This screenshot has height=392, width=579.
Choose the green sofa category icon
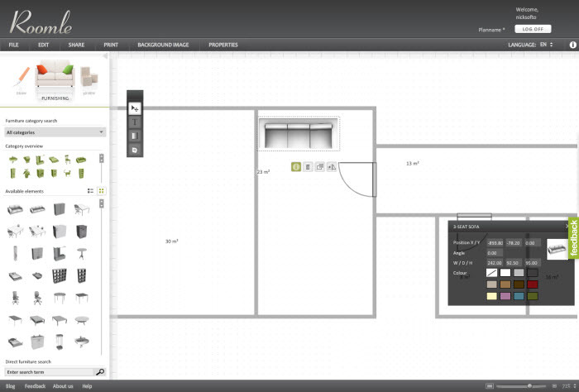(x=81, y=160)
